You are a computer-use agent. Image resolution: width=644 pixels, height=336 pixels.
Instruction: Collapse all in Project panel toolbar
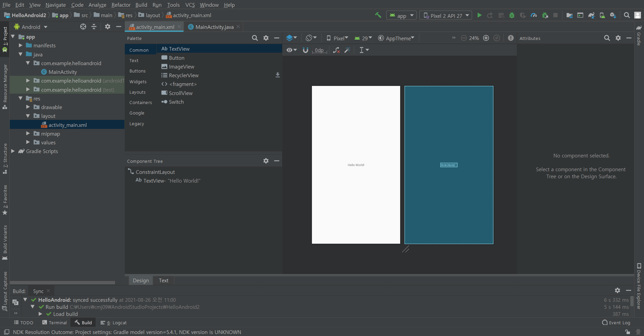click(x=94, y=27)
